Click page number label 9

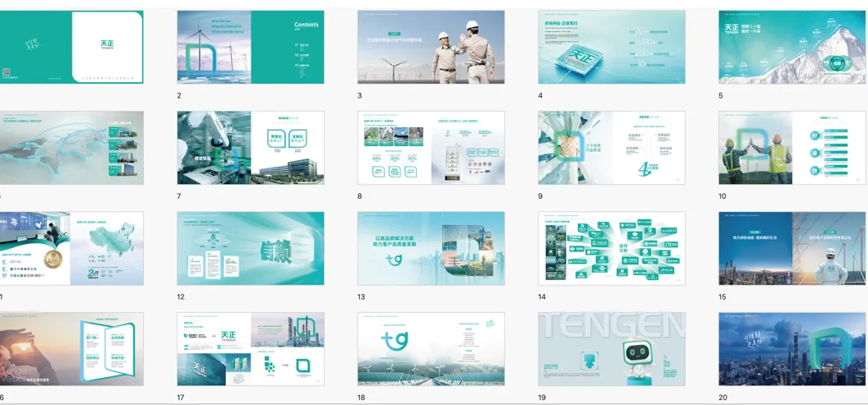pos(540,196)
